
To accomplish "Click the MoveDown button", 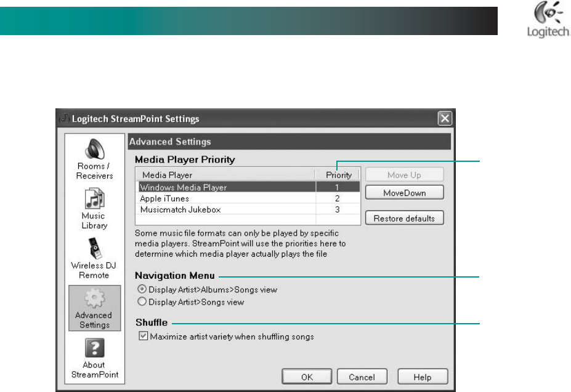I will pos(404,193).
